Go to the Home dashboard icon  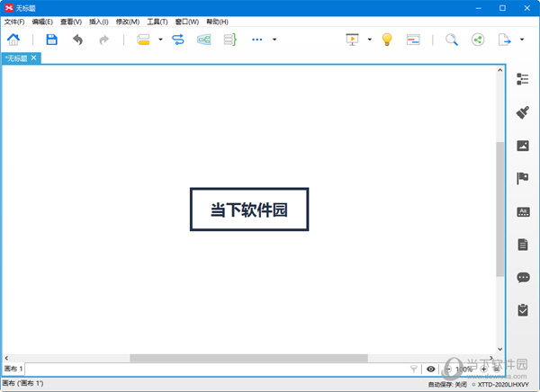pyautogui.click(x=13, y=40)
